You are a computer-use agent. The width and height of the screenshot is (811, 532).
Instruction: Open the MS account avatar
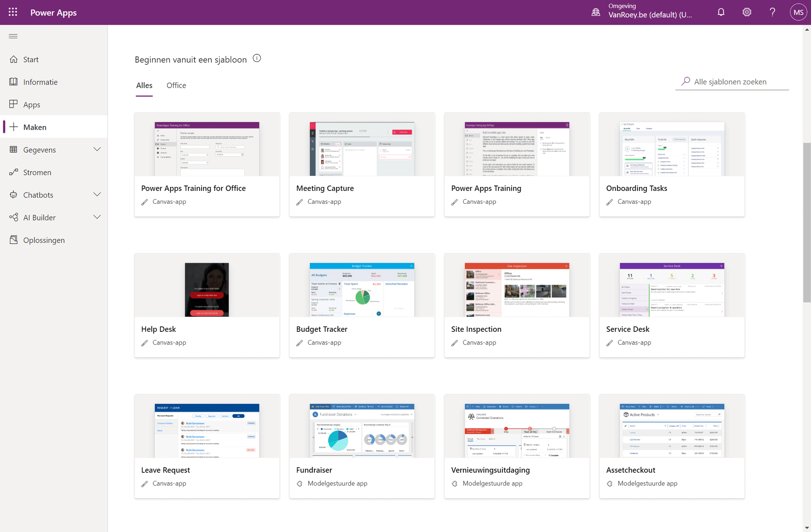pos(798,12)
